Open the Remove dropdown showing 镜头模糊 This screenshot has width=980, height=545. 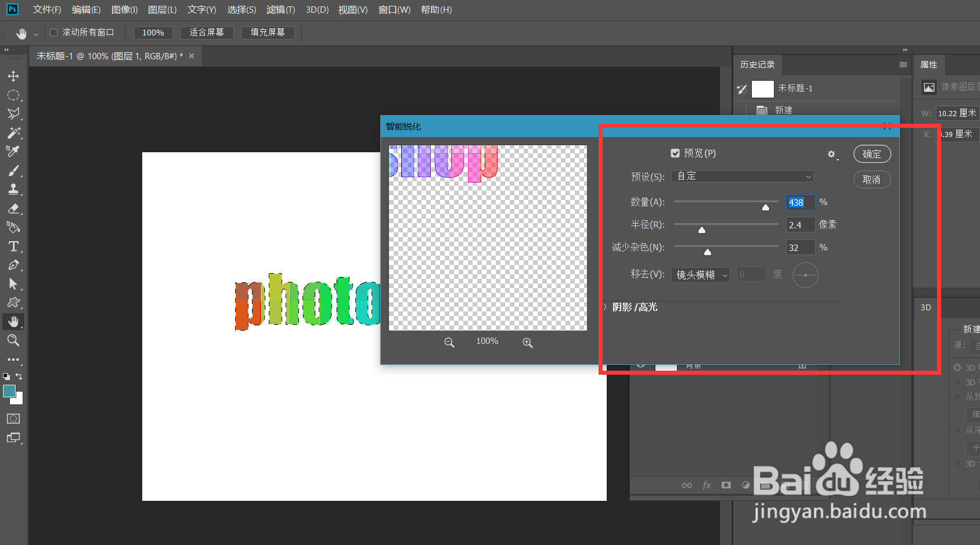(x=701, y=275)
